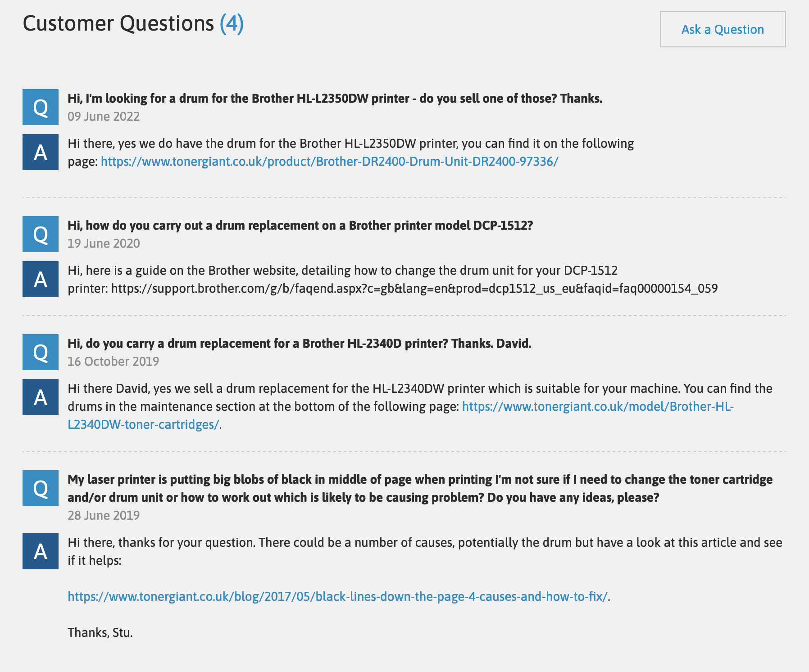Click the A icon beside Stu's answer
Image resolution: width=809 pixels, height=672 pixels.
40,552
